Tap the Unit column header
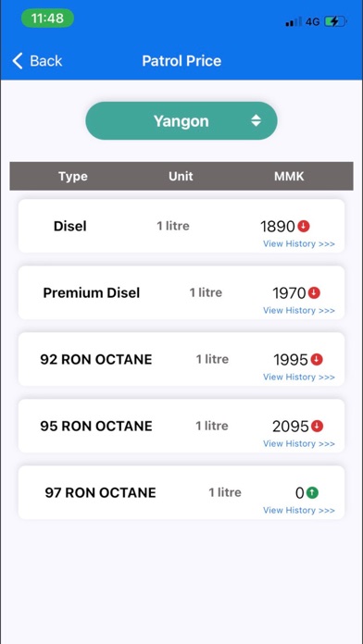The height and width of the screenshot is (644, 363). (x=181, y=176)
